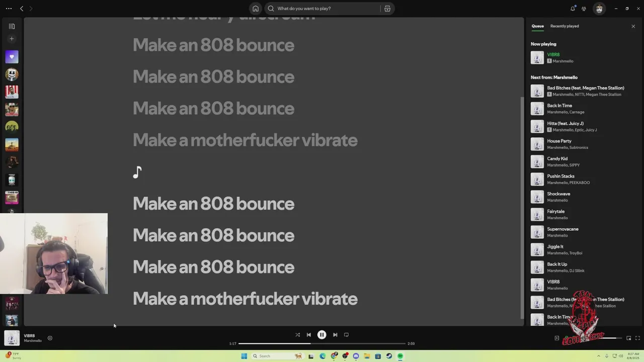
Task: Click the music note instrumental lyric line
Action: [x=137, y=172]
